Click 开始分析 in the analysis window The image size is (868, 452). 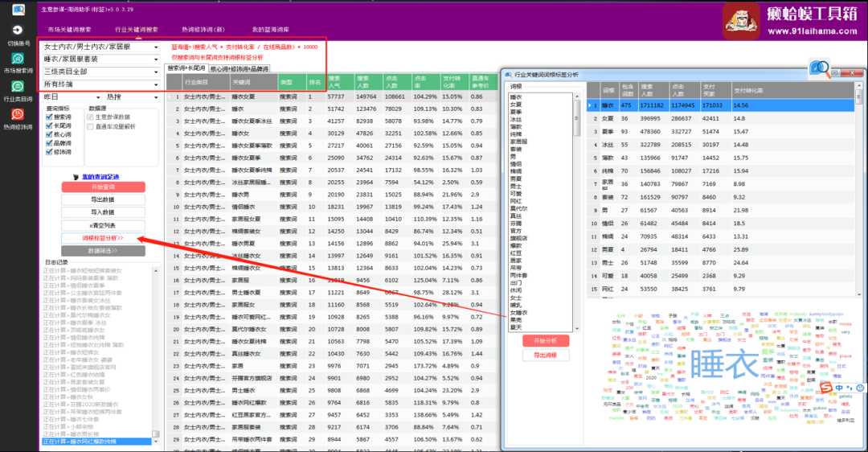545,341
